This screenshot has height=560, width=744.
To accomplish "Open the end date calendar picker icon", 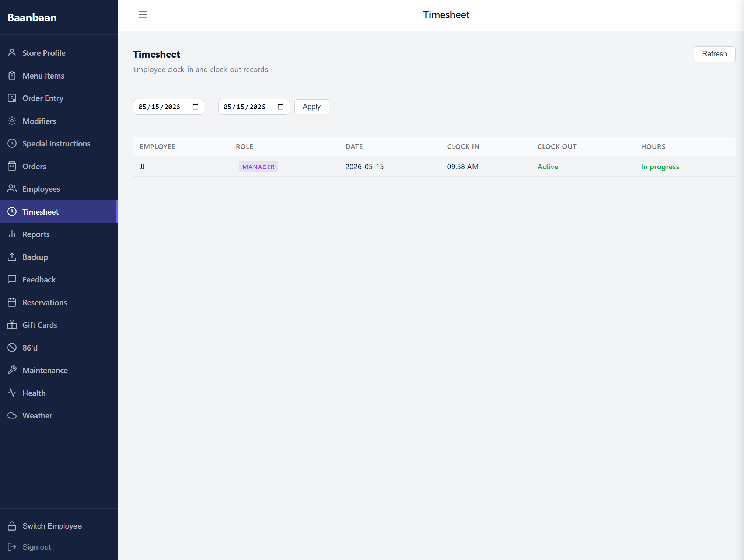I will click(x=280, y=107).
